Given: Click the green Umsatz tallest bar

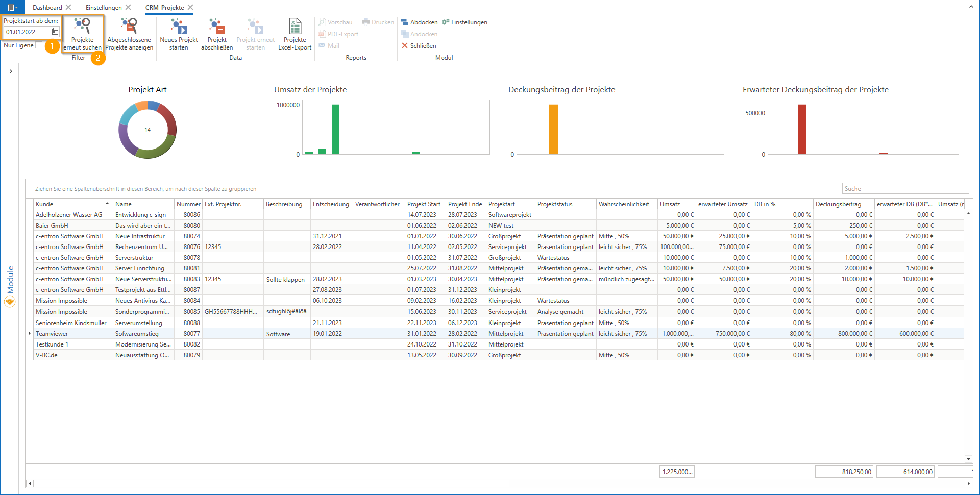Looking at the screenshot, I should 335,129.
